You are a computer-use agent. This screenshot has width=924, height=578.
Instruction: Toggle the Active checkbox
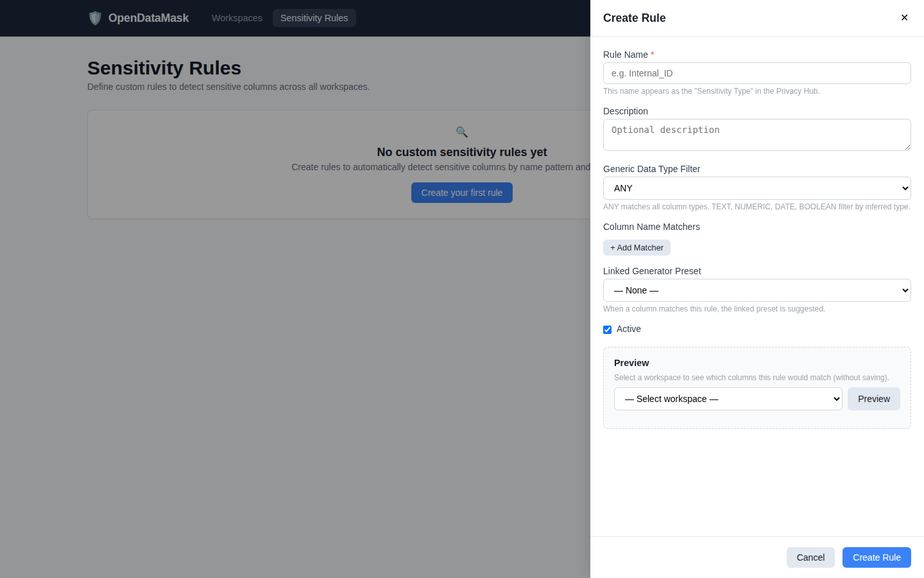tap(607, 329)
